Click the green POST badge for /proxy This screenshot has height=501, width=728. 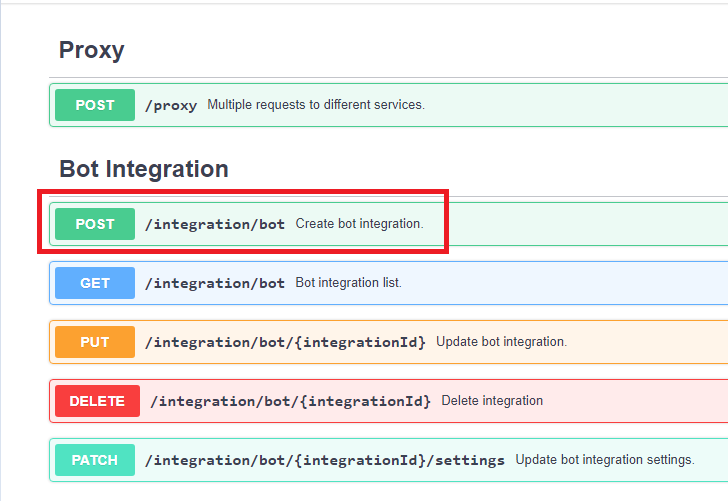[x=95, y=105]
